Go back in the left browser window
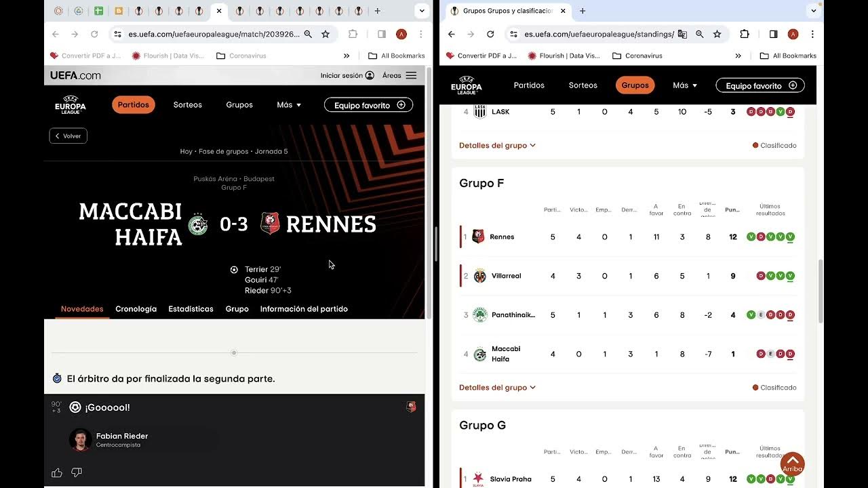868x488 pixels. click(x=56, y=34)
